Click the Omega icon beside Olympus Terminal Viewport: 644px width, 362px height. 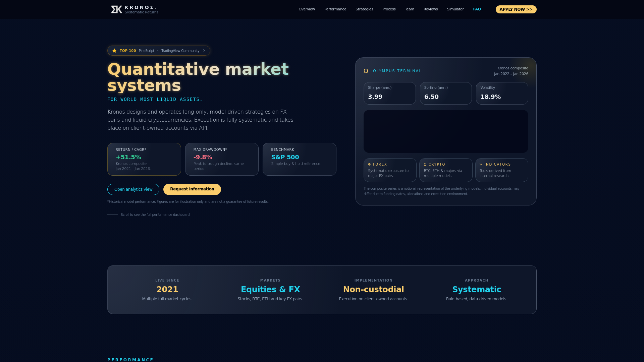[x=366, y=71]
